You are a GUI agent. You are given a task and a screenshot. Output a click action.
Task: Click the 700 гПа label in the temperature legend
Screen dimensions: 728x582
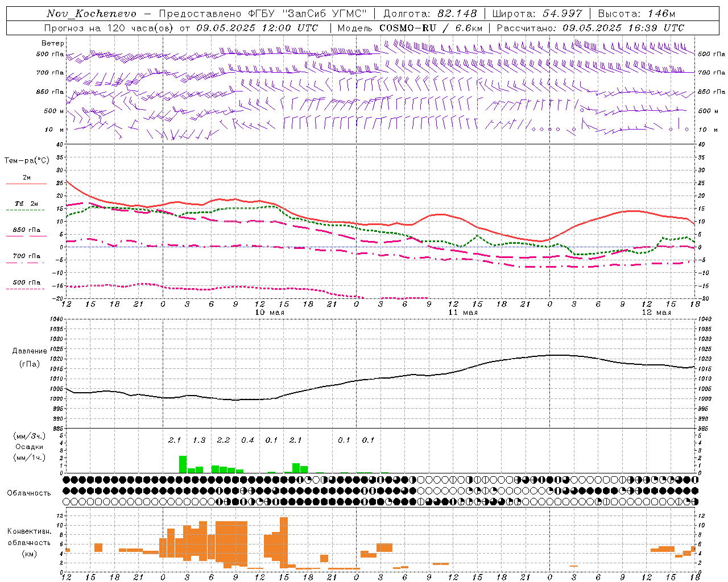tap(27, 256)
